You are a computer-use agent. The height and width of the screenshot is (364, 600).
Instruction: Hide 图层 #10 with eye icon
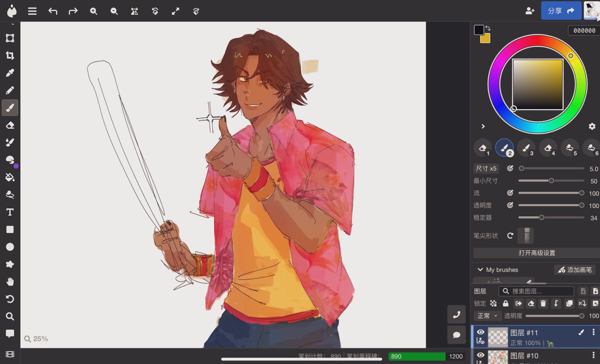480,355
